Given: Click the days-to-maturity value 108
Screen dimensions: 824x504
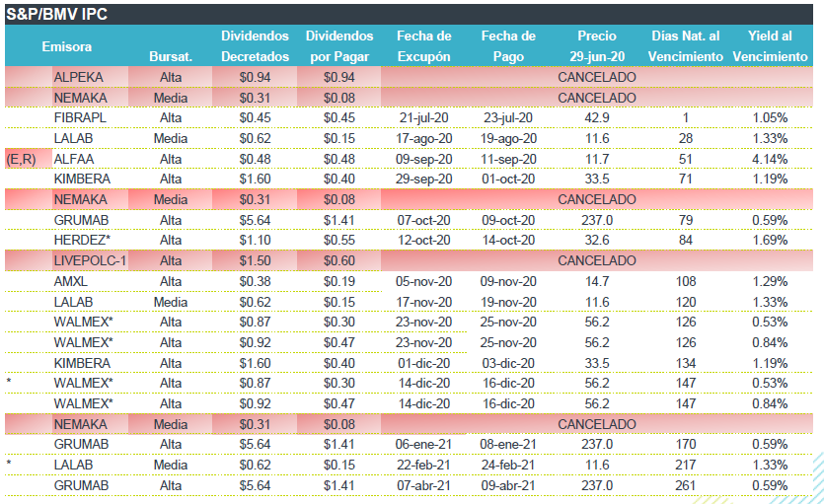Looking at the screenshot, I should [x=685, y=281].
